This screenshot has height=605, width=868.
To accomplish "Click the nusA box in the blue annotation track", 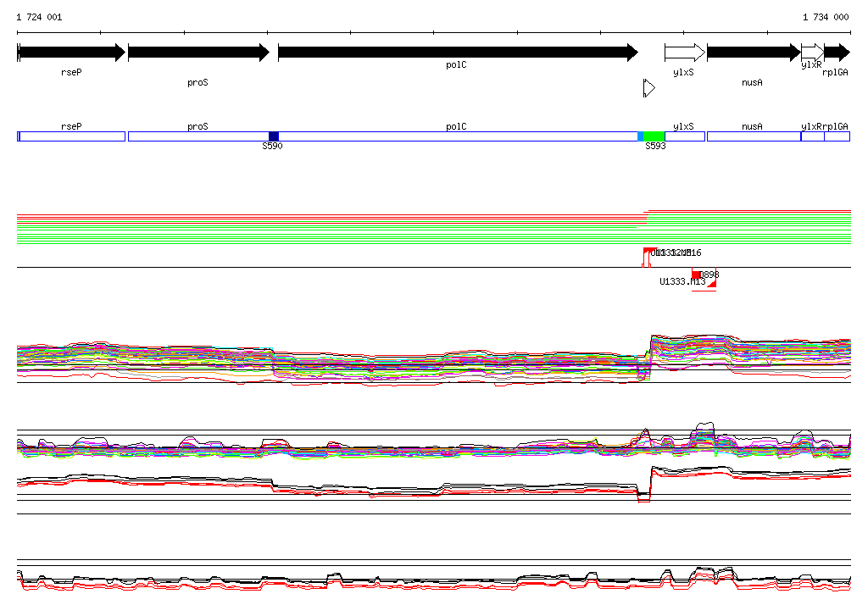I will tap(753, 136).
